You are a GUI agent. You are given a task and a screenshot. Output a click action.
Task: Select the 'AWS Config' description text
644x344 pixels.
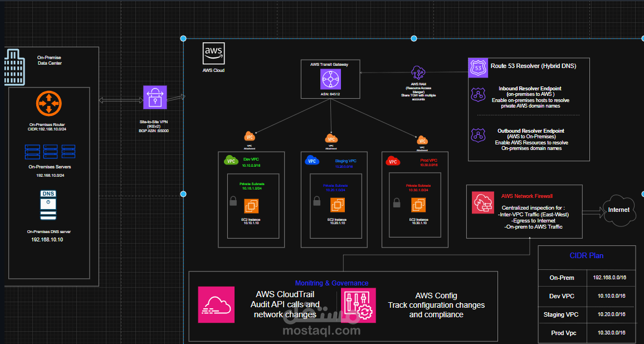click(x=436, y=306)
